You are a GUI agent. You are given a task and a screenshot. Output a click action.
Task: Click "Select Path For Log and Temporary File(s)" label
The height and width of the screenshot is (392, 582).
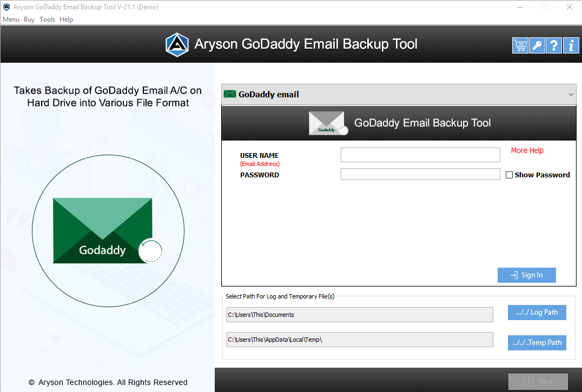[280, 296]
